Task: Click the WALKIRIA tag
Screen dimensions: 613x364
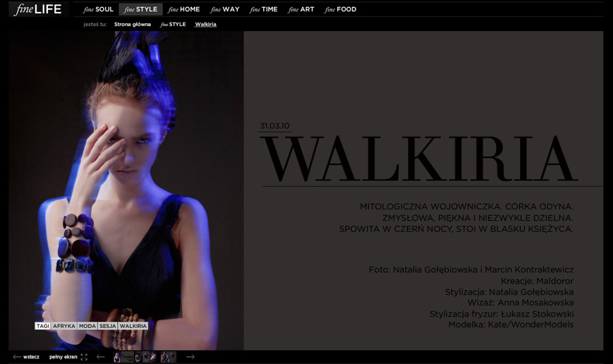Action: pos(133,327)
